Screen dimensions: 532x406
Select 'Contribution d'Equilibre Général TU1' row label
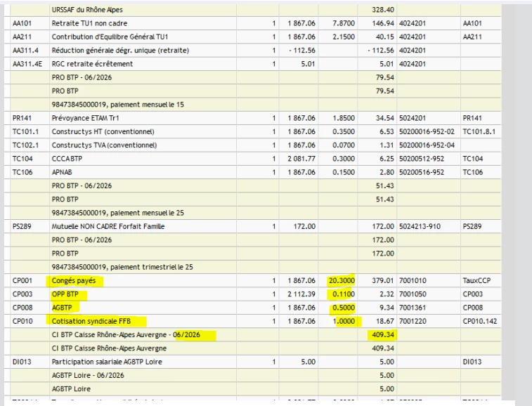click(110, 37)
